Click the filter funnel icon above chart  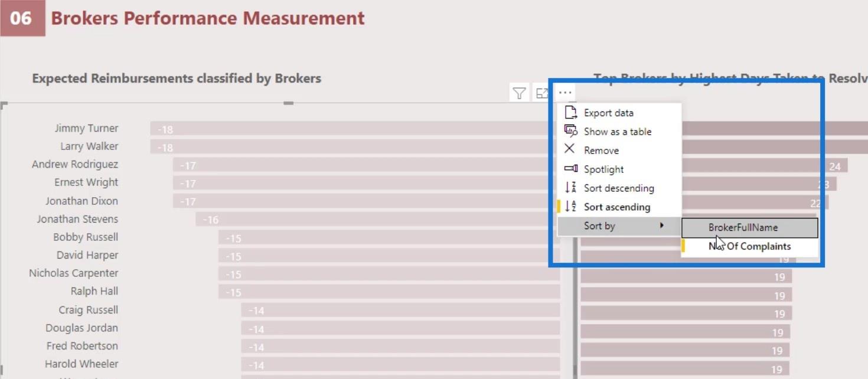[x=519, y=93]
